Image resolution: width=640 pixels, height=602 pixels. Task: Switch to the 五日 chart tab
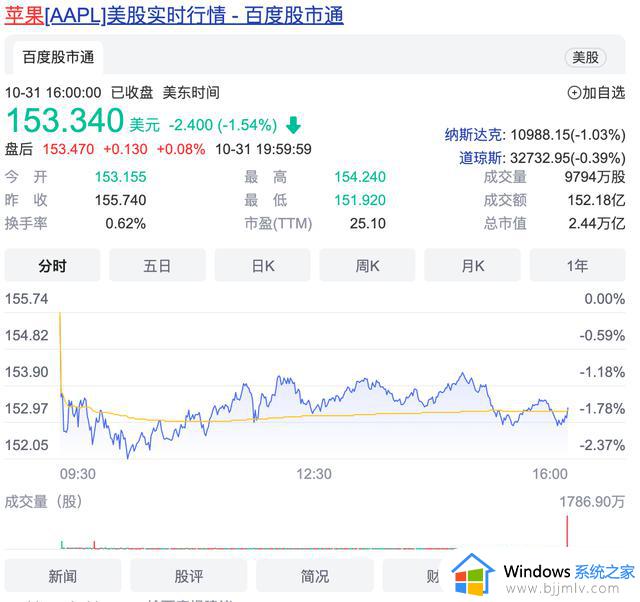point(157,266)
